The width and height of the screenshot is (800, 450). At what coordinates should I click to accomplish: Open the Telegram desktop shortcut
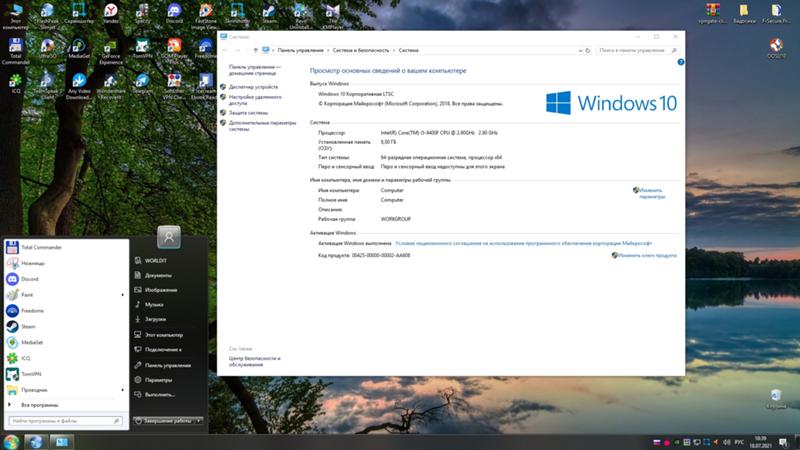[142, 84]
